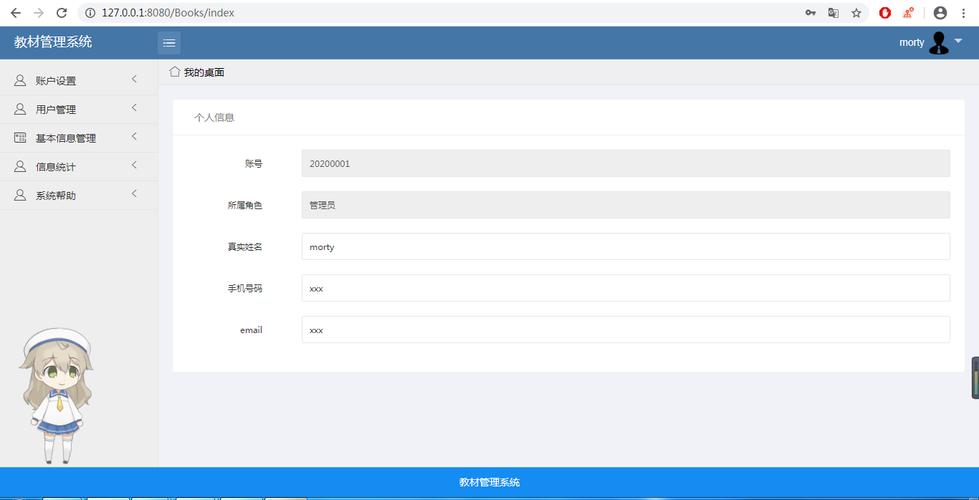
Task: Expand the 用户管理 chevron arrow
Action: click(x=134, y=108)
